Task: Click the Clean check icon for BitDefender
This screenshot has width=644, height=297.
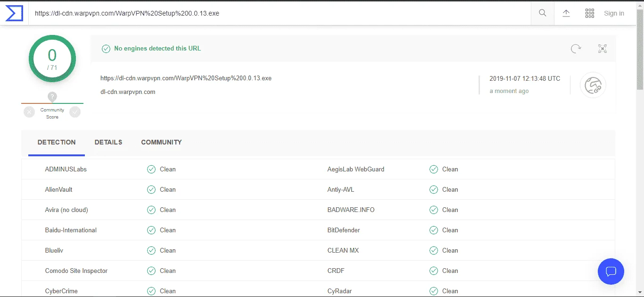Action: point(434,230)
